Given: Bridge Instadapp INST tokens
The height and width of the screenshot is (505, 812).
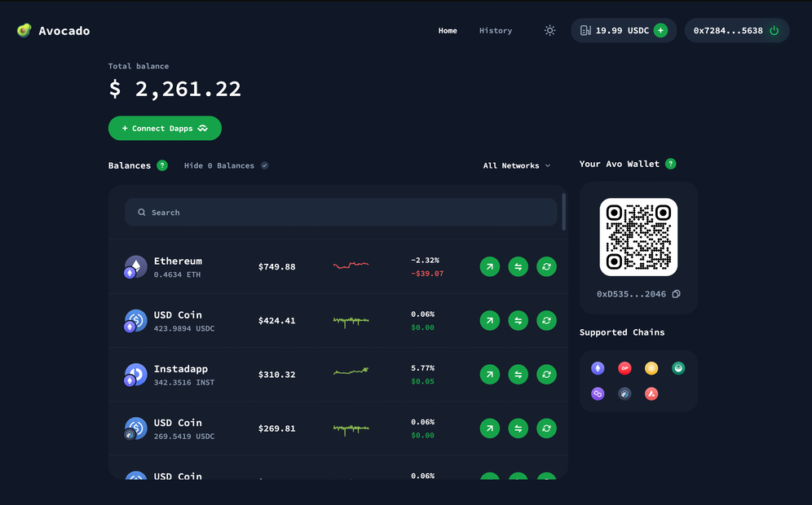Looking at the screenshot, I should [546, 374].
